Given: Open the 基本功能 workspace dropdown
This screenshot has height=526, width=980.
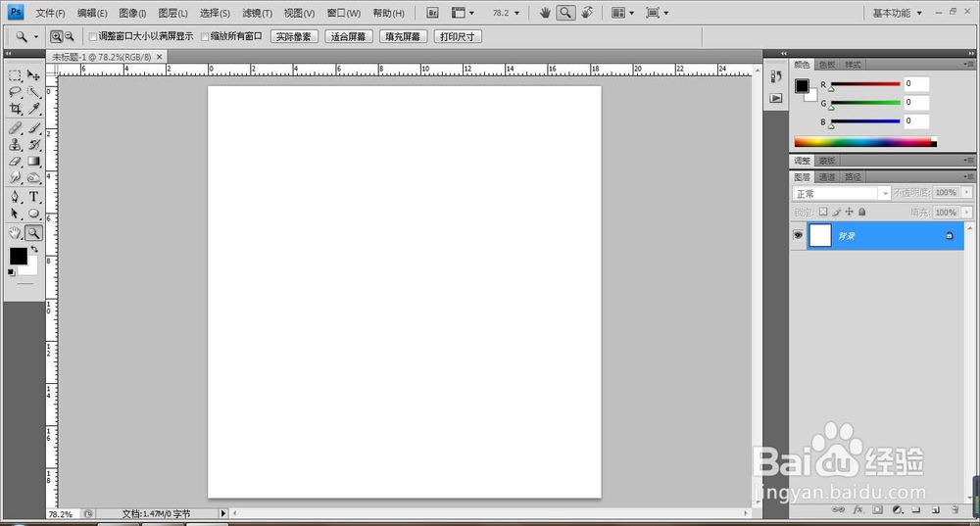Looking at the screenshot, I should coord(897,13).
